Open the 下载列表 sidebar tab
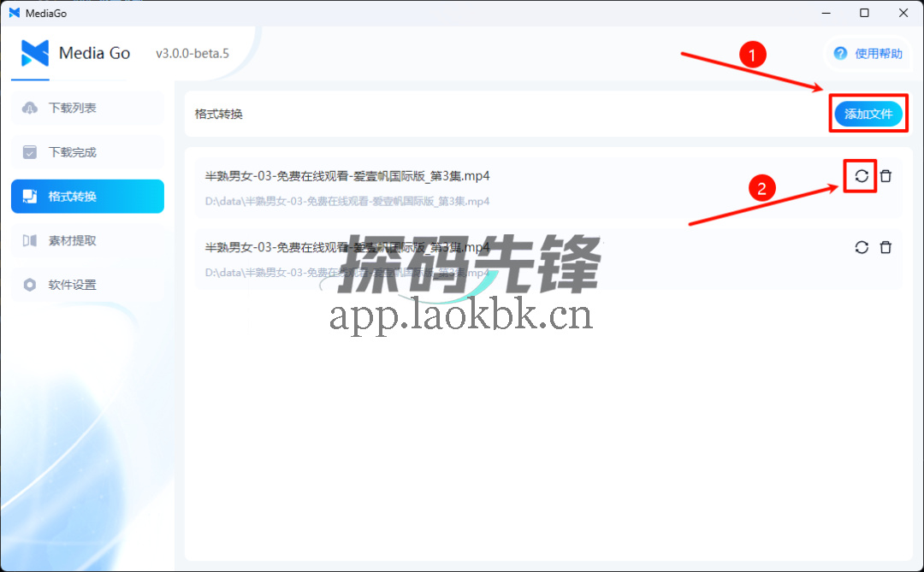Image resolution: width=924 pixels, height=572 pixels. coord(87,108)
